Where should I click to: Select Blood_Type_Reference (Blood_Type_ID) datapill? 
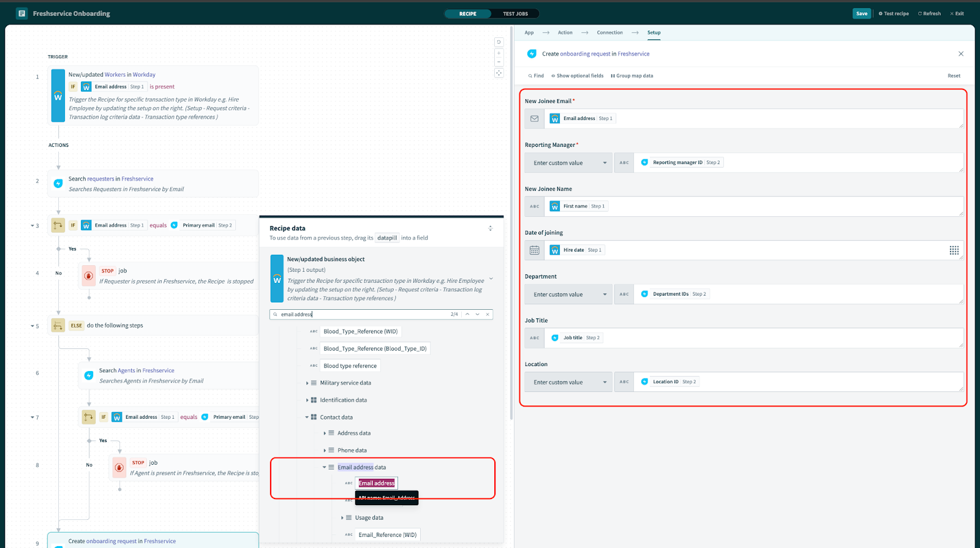pyautogui.click(x=375, y=348)
